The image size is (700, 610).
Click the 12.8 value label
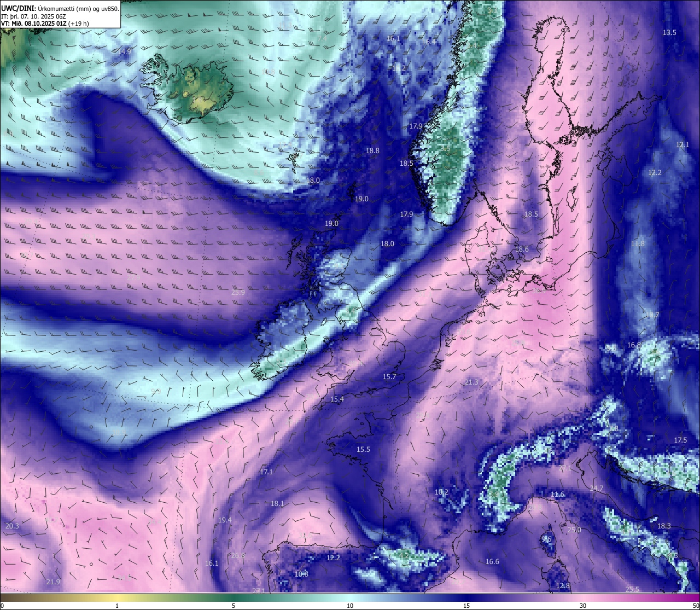[563, 586]
